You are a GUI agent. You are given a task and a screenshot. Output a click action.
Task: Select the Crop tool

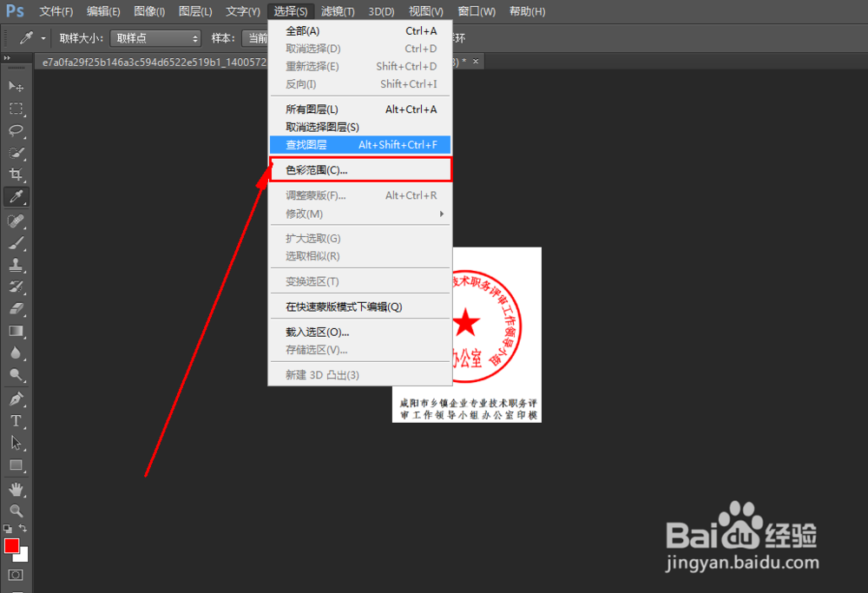(x=16, y=175)
